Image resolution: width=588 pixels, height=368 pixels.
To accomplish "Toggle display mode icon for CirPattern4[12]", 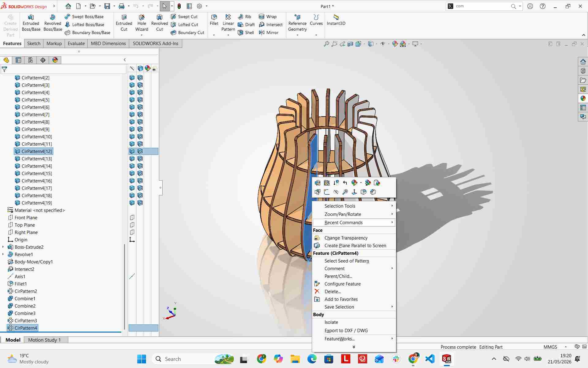I will [x=140, y=151].
